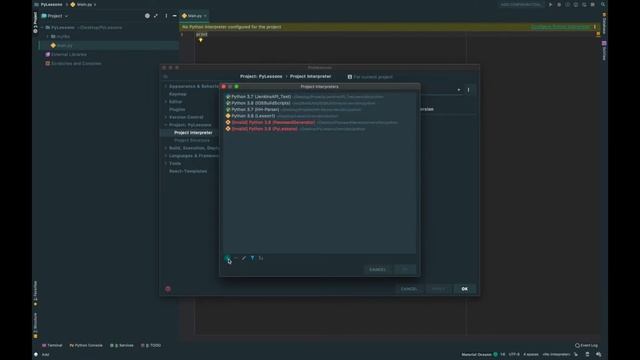Click the Debug bug icon in toolbar

tap(559, 4)
